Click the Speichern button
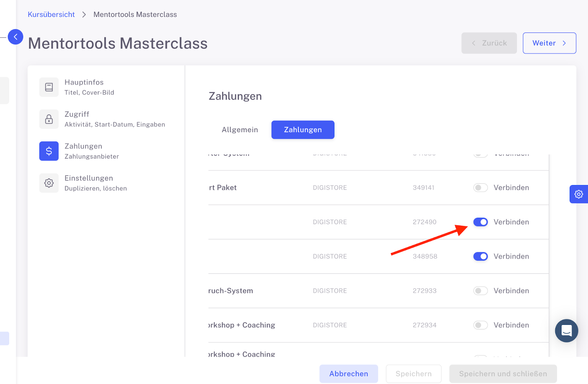588x384 pixels. [x=413, y=374]
